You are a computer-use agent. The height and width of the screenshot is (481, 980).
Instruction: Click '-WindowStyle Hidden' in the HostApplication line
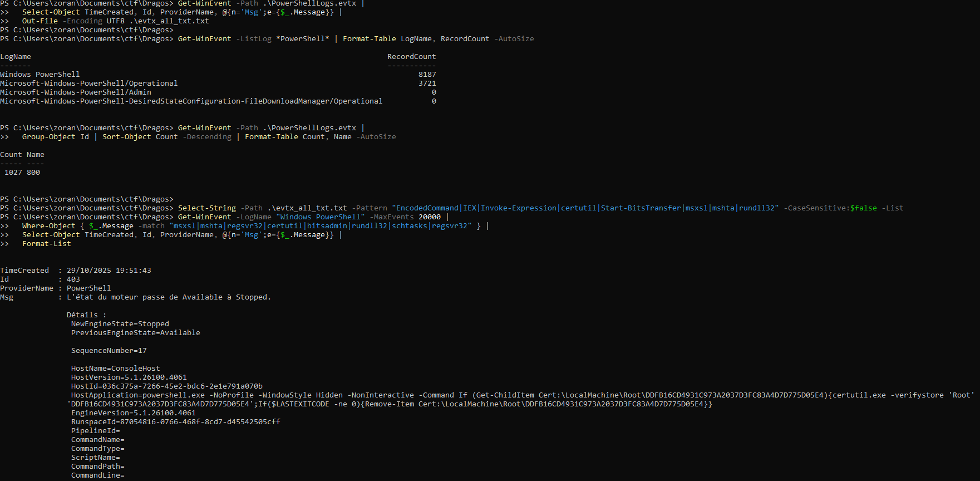pos(301,395)
